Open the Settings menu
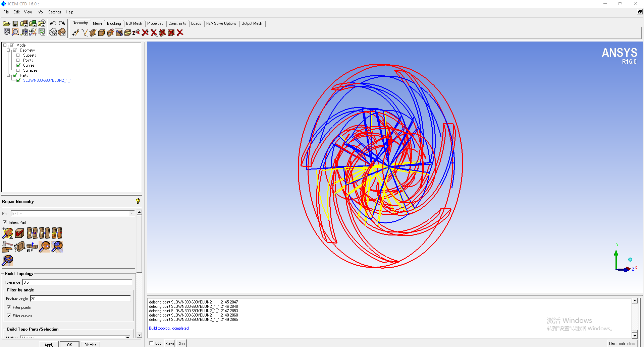The width and height of the screenshot is (644, 347). 54,12
